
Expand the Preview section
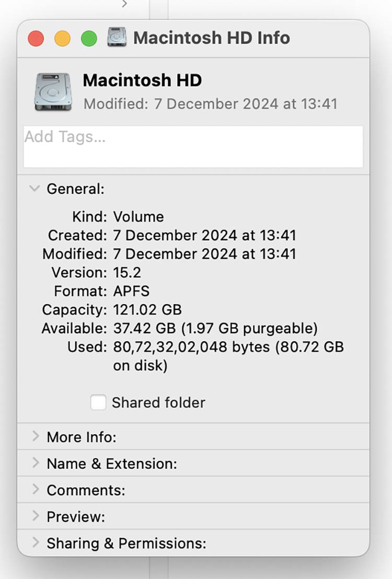pos(34,516)
